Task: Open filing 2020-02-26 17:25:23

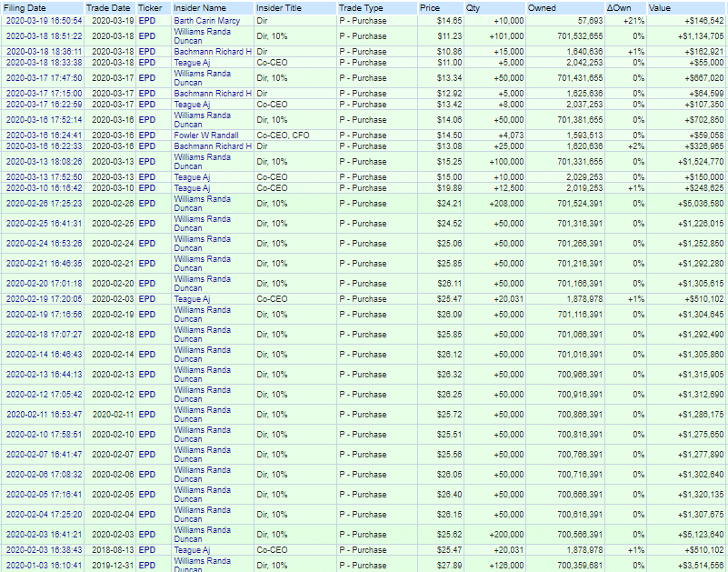Action: [x=45, y=204]
